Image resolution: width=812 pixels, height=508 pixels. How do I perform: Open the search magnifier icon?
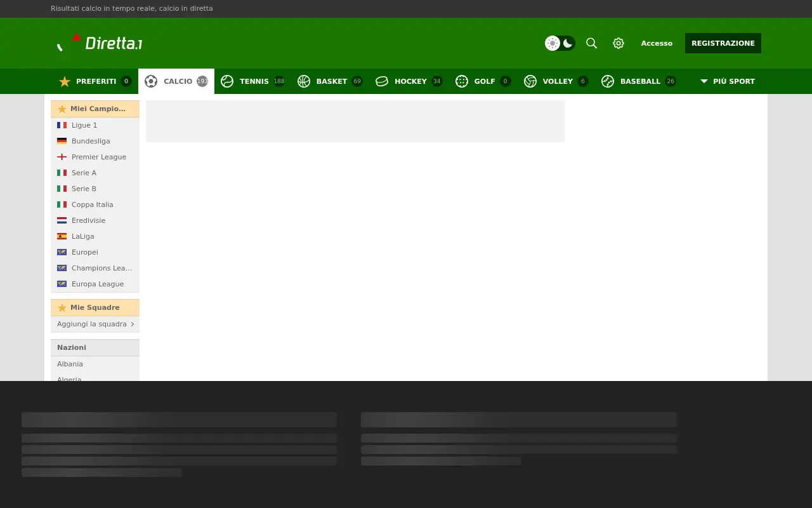click(591, 43)
